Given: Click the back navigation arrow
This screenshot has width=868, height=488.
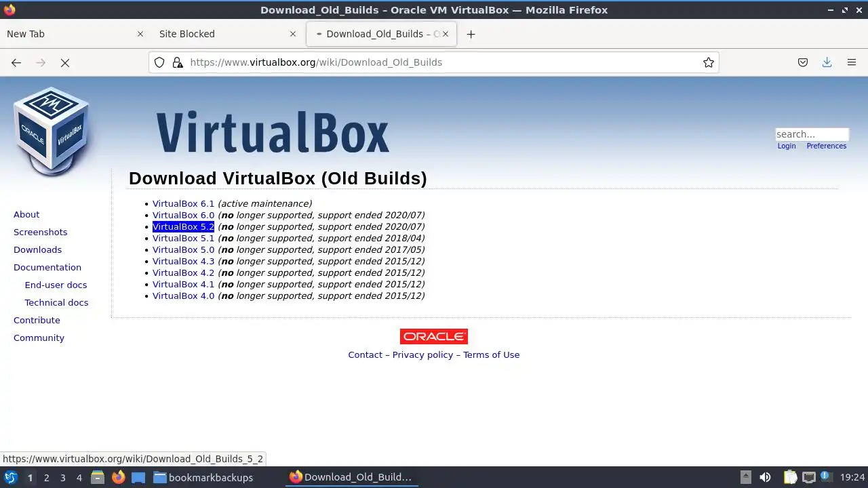Looking at the screenshot, I should coord(16,62).
